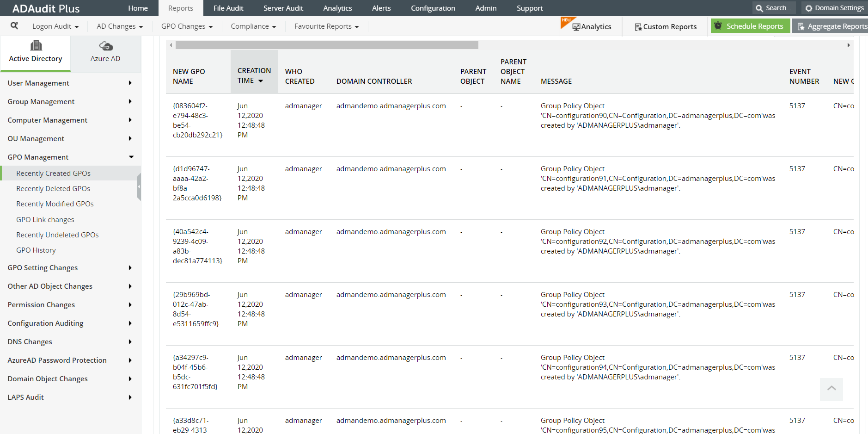Click the horizontal scrollbar right arrow
Viewport: 868px width, 434px height.
point(849,45)
